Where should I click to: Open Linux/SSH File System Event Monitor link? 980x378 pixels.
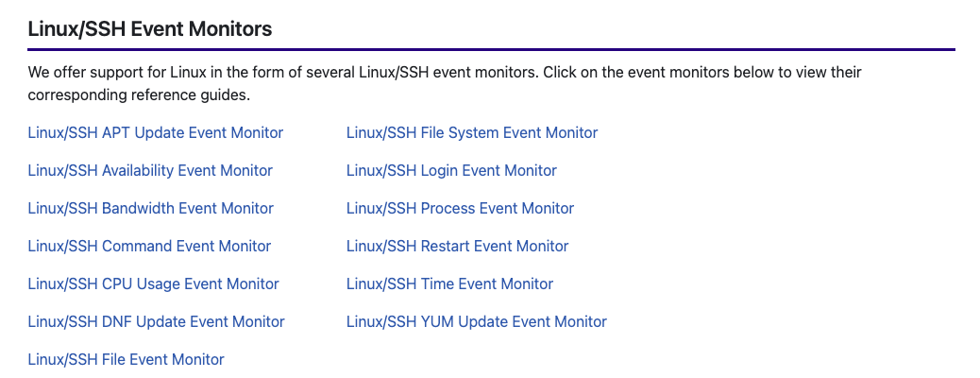pyautogui.click(x=472, y=133)
